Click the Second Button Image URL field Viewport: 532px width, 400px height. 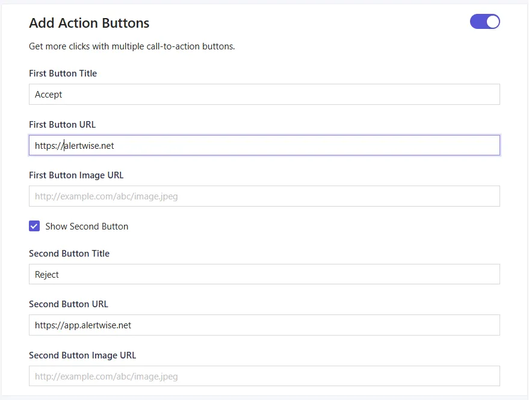(x=264, y=375)
